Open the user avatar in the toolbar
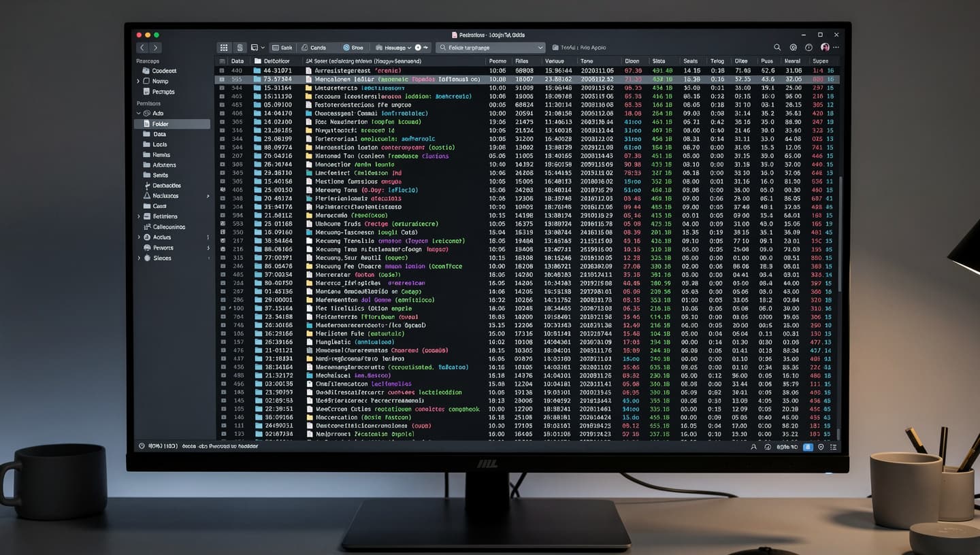The width and height of the screenshot is (980, 555). 825,48
